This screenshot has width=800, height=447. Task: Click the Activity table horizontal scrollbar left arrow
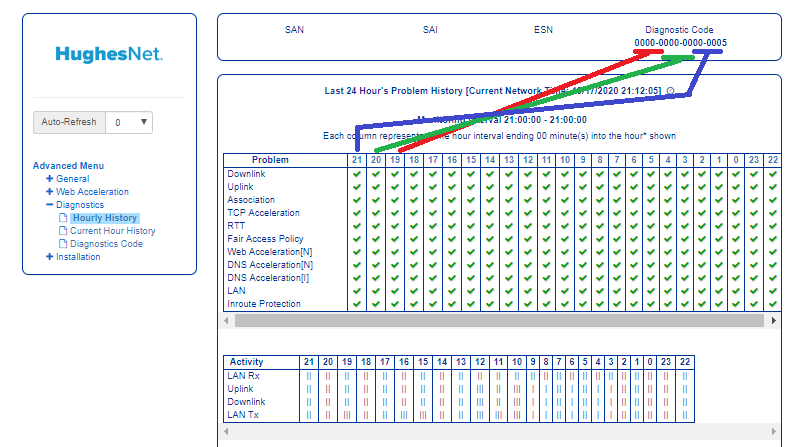tap(227, 430)
